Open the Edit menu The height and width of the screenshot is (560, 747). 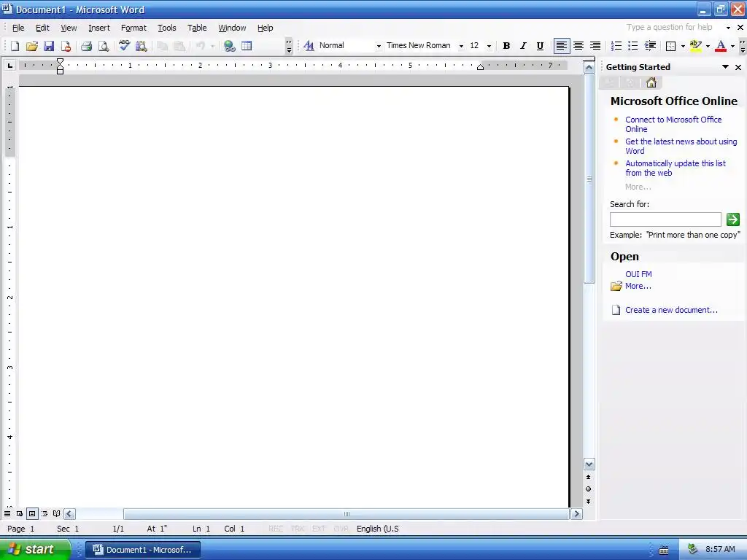pos(42,28)
